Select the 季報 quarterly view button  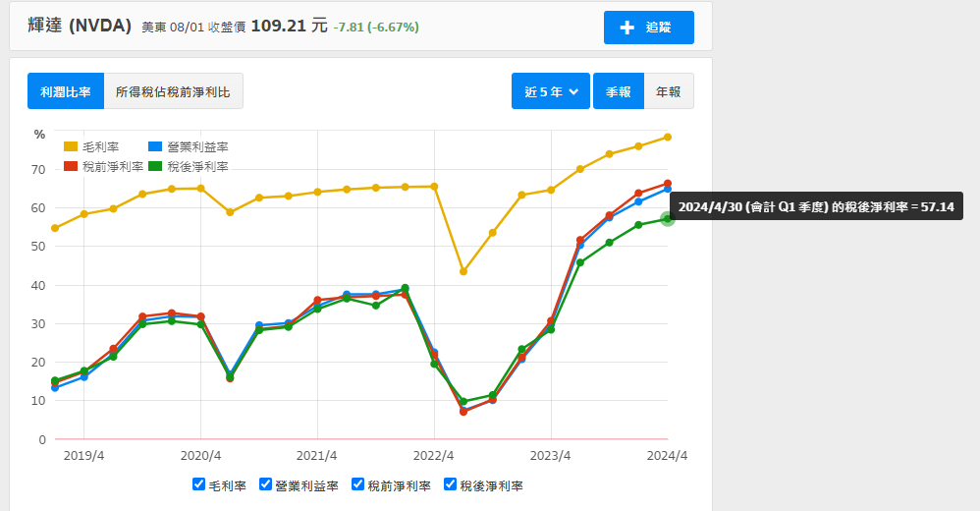tap(618, 91)
